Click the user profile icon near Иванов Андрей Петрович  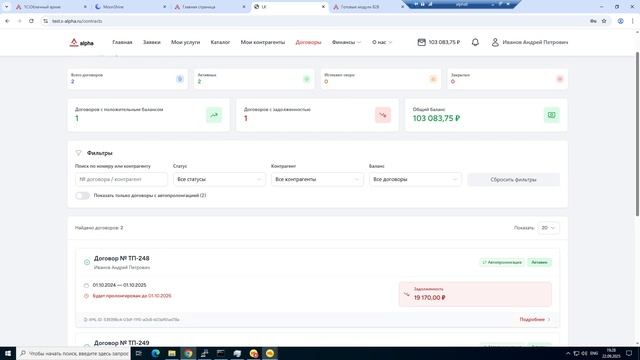coord(495,42)
